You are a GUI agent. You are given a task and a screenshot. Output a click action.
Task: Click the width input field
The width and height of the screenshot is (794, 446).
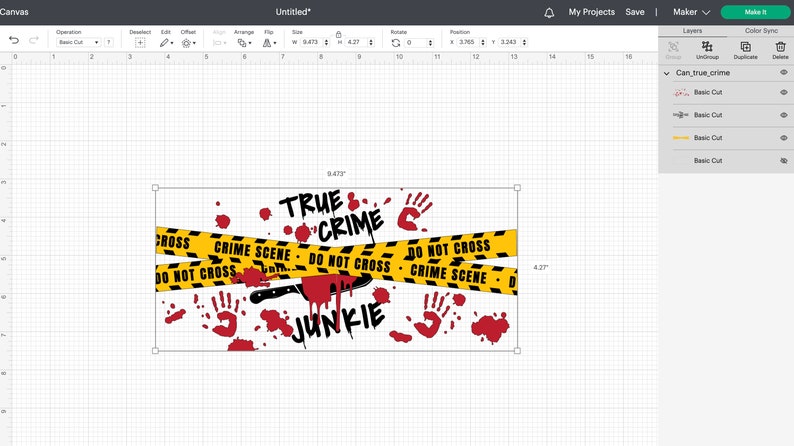pyautogui.click(x=311, y=42)
